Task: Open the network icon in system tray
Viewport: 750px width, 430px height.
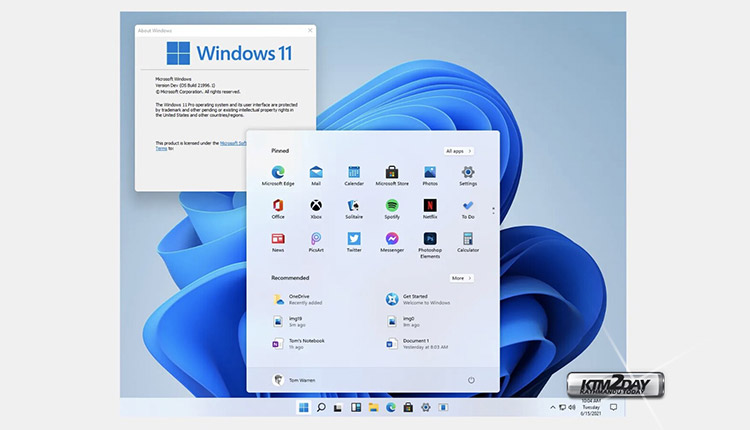Action: click(562, 407)
